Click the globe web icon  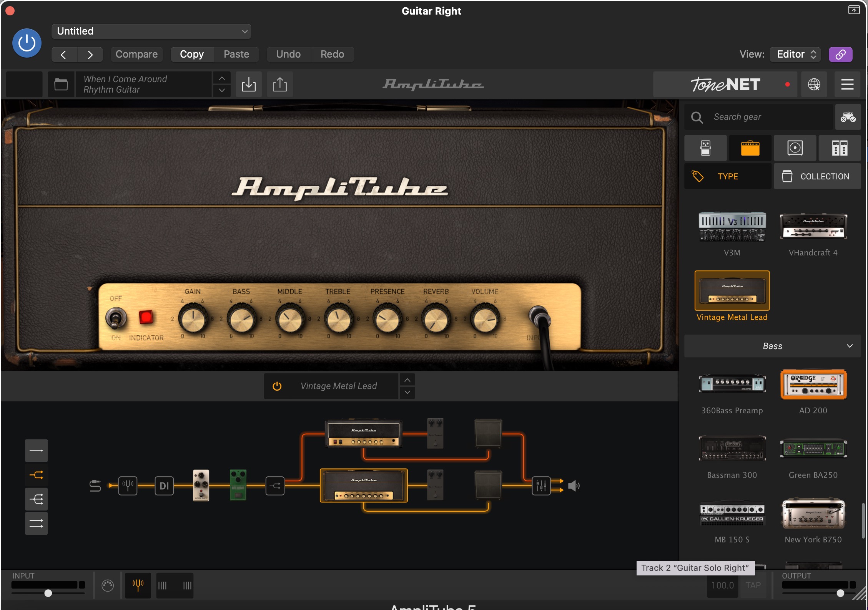coord(814,84)
